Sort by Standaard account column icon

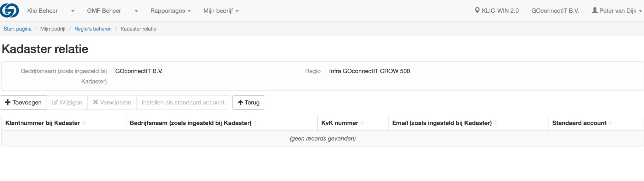[x=610, y=123]
